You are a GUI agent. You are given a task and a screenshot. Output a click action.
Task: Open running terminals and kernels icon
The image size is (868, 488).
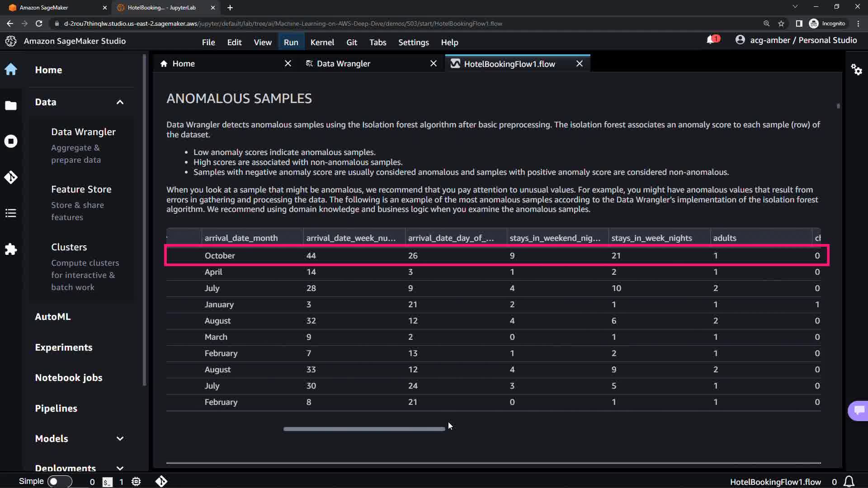(11, 141)
